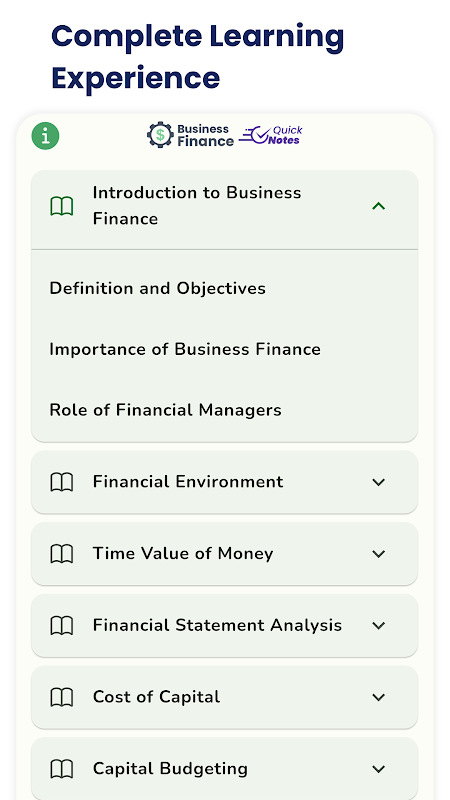
Task: Open Role of Financial Managers topic
Action: click(165, 410)
